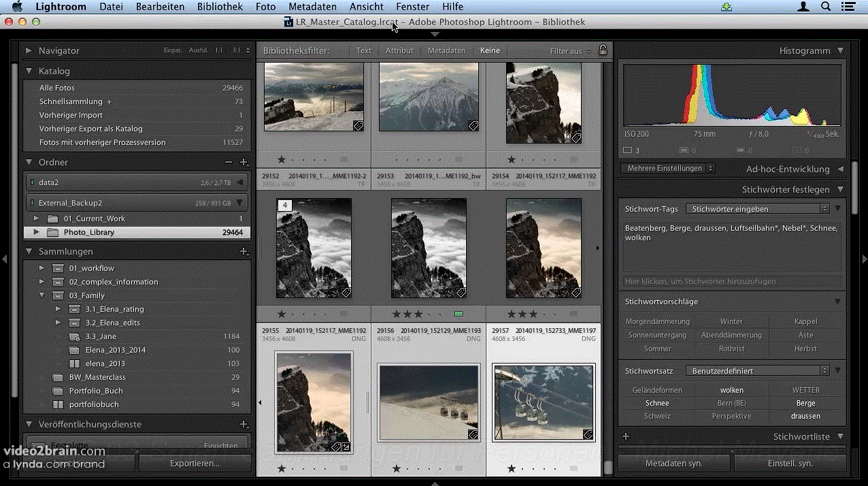The width and height of the screenshot is (868, 486).
Task: Open Filter aus dropdown
Action: coord(571,50)
